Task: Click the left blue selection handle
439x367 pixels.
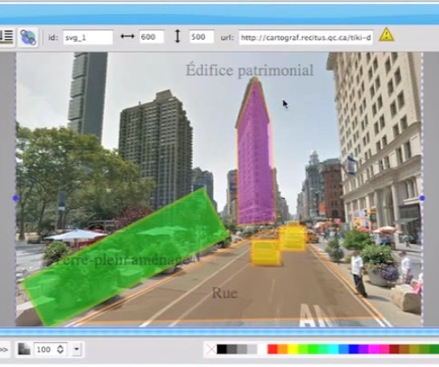Action: pyautogui.click(x=15, y=198)
